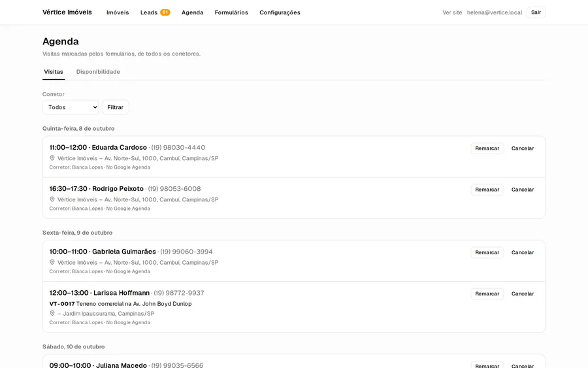Open the Leads menu item
Screen dimensions: 588x368
pyautogui.click(x=149, y=12)
